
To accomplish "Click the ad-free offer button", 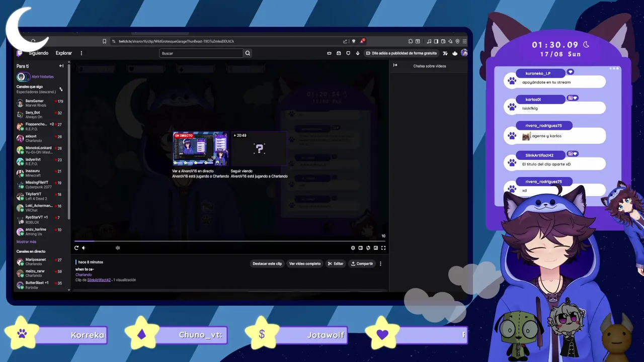I will pos(401,53).
